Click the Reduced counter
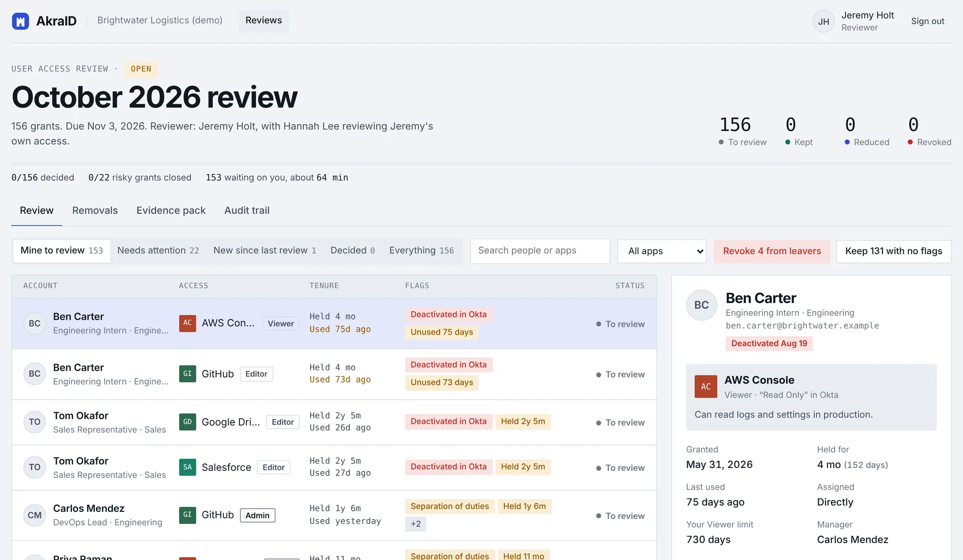 (867, 131)
